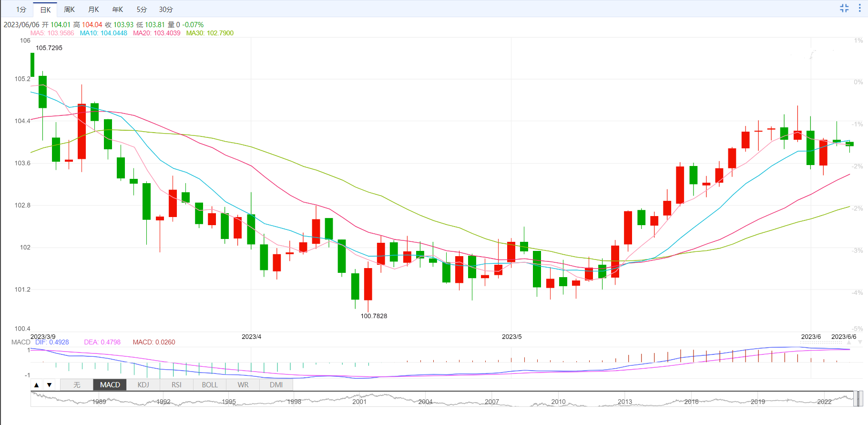This screenshot has width=868, height=425.
Task: Select 无 to hide the indicator
Action: [77, 385]
